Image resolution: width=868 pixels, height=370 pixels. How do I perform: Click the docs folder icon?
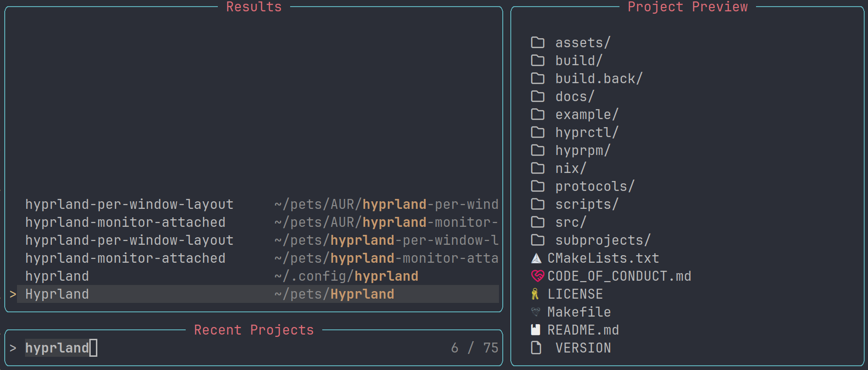pos(538,96)
